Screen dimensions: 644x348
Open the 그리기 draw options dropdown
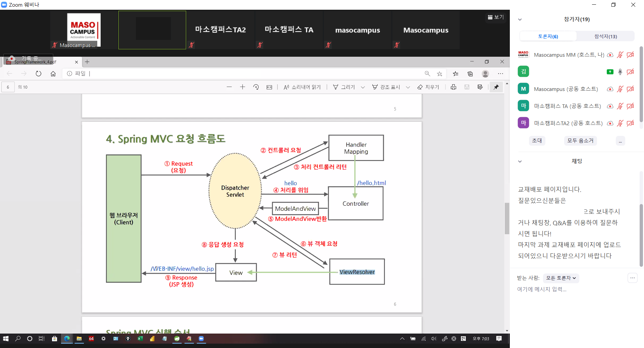click(x=363, y=87)
